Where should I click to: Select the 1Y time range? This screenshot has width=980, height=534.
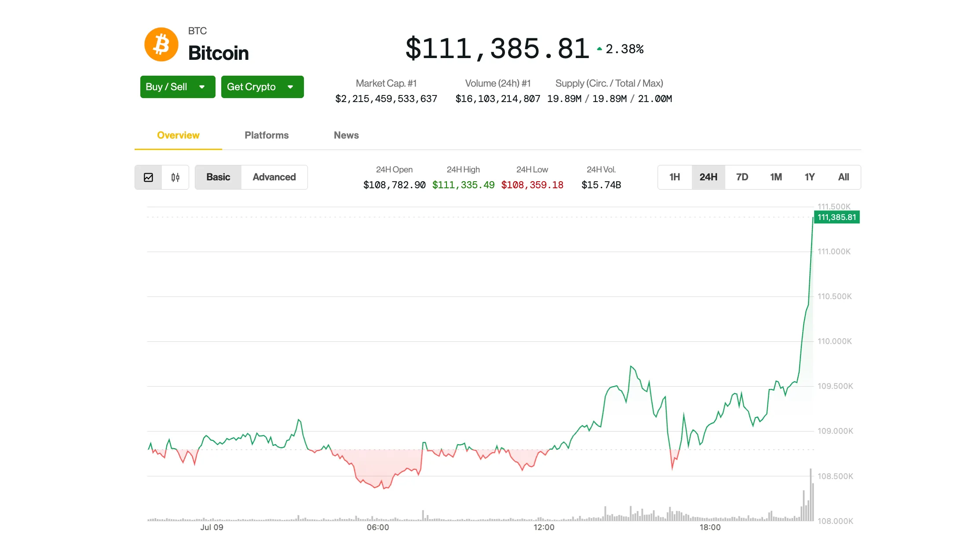coord(810,177)
